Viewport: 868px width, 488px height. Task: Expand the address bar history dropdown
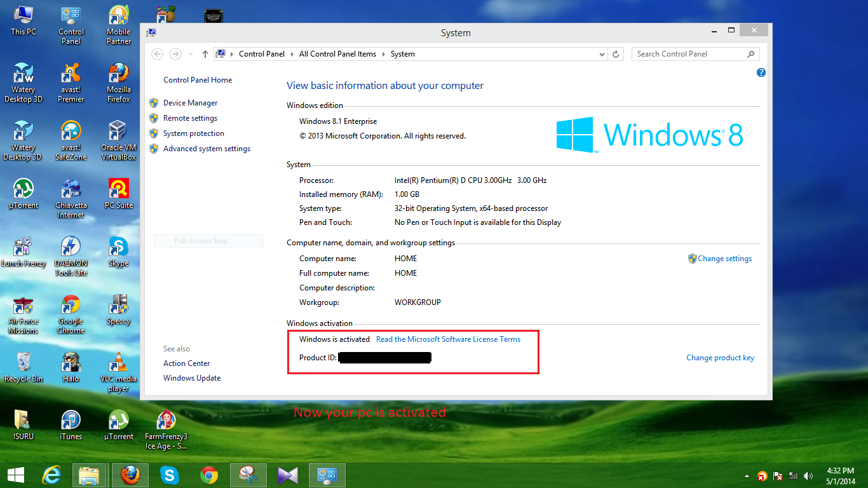click(x=602, y=54)
